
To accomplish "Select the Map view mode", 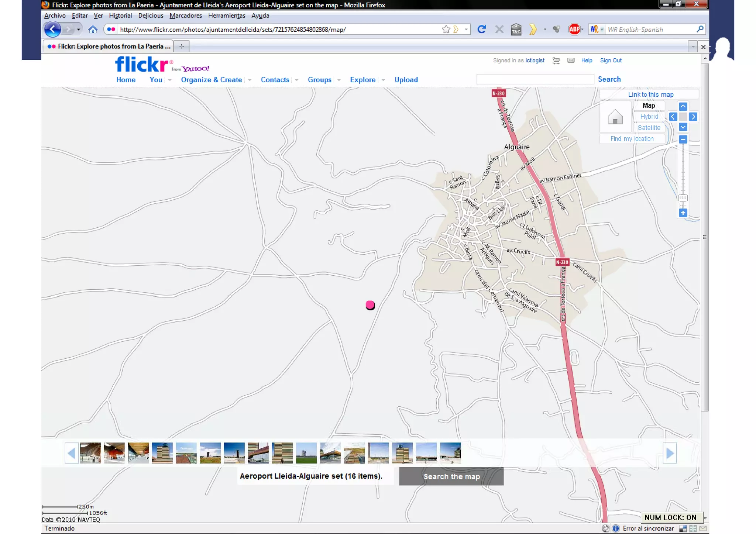I will point(648,106).
